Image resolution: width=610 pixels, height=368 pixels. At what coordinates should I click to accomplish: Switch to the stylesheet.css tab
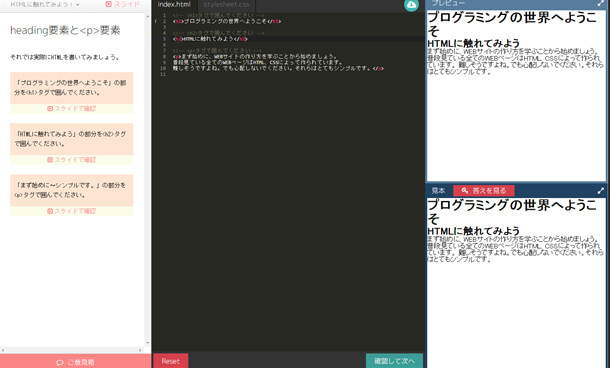point(226,5)
